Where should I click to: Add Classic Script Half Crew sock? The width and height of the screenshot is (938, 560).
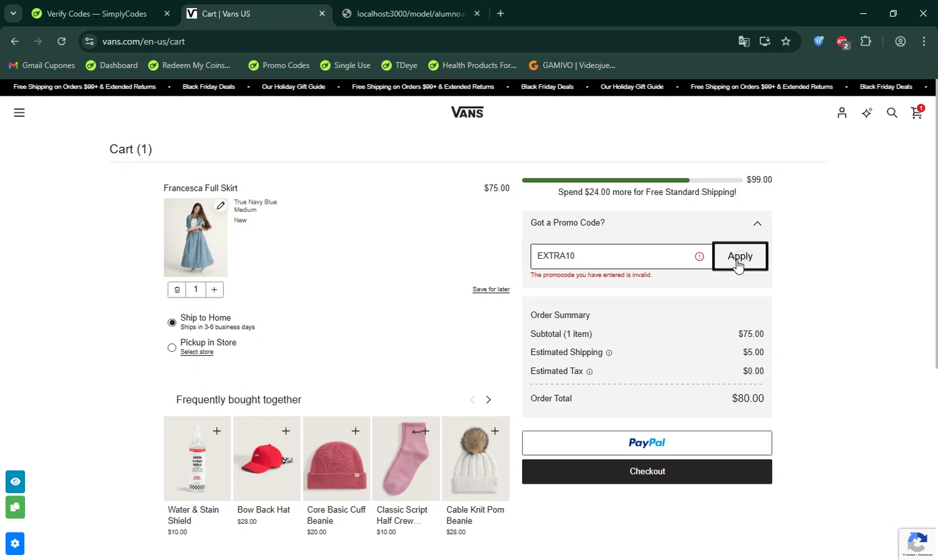click(x=425, y=431)
